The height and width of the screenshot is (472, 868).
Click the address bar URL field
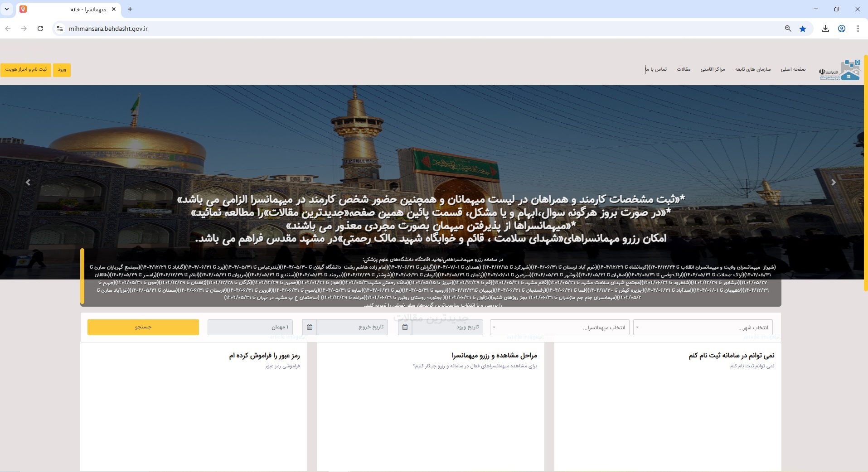(422, 29)
